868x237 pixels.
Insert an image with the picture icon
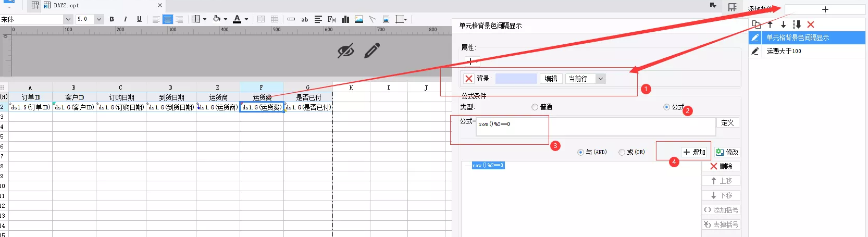coord(359,19)
